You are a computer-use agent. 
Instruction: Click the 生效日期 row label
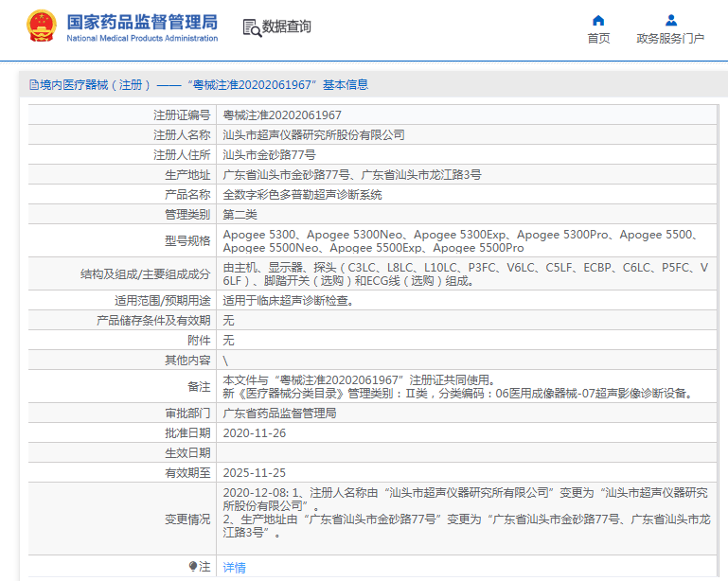(x=187, y=453)
